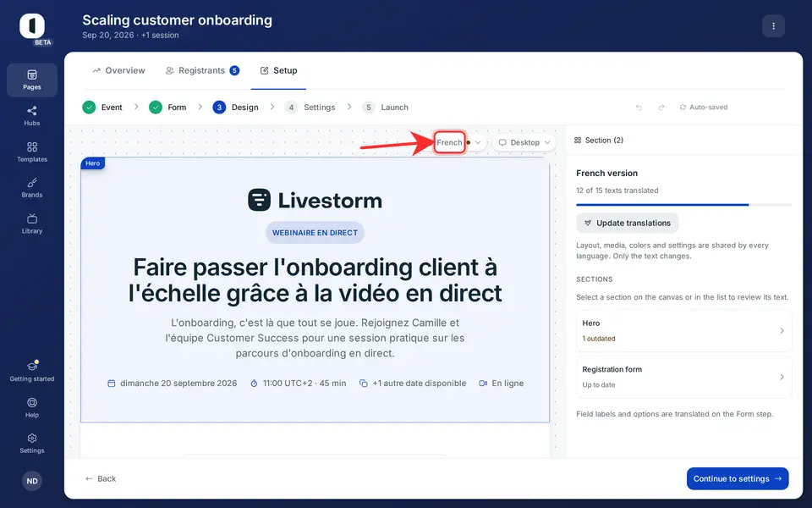Image resolution: width=812 pixels, height=508 pixels.
Task: Click the ND user avatar
Action: 32,481
